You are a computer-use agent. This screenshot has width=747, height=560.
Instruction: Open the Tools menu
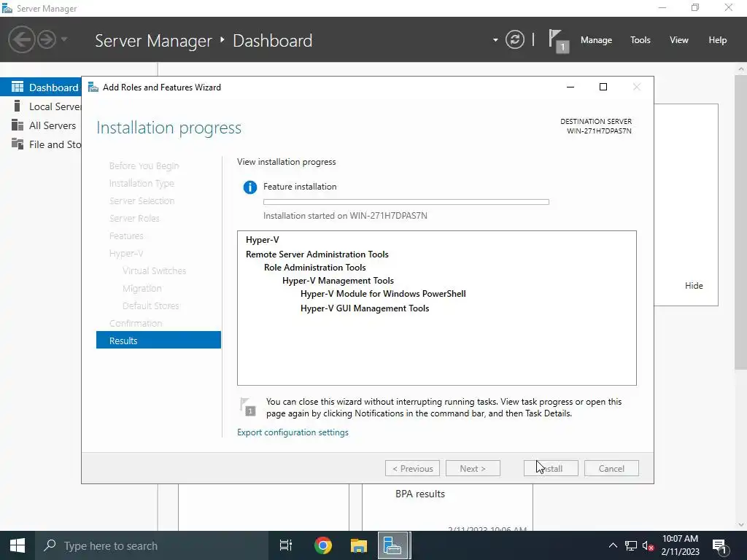pos(640,40)
